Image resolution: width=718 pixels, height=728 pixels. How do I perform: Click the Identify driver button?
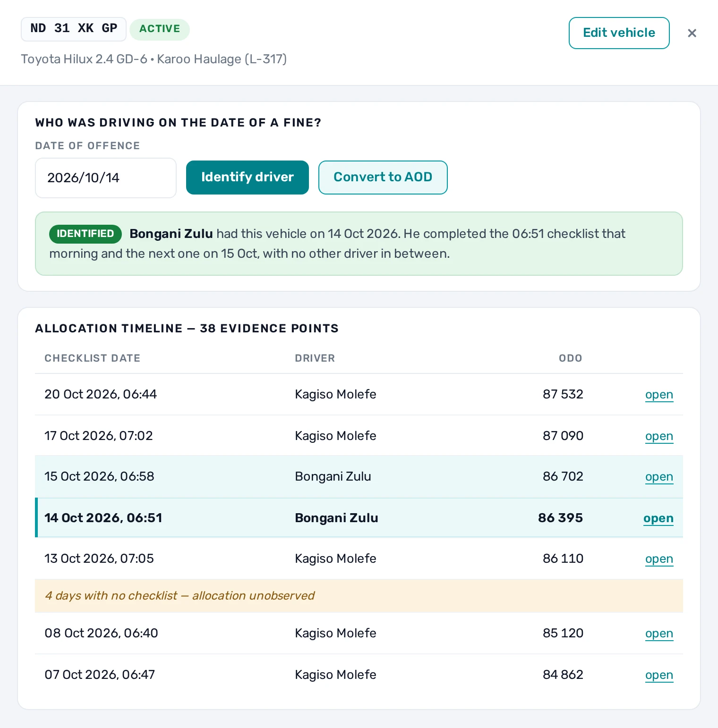(248, 178)
